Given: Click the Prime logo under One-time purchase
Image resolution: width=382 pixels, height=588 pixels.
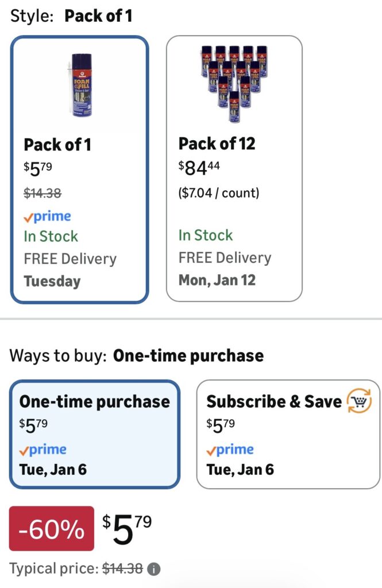Looking at the screenshot, I should point(43,450).
